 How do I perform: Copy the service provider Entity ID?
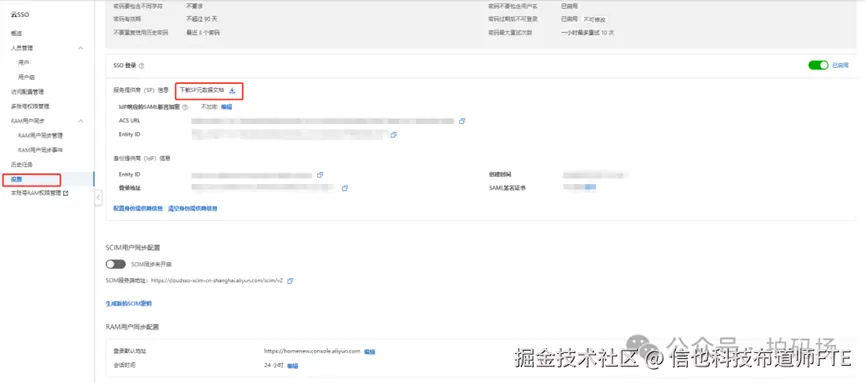[394, 135]
